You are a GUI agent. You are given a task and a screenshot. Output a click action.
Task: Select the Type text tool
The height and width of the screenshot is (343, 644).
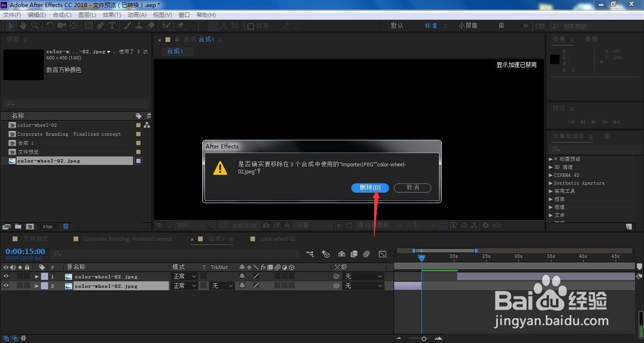click(111, 26)
